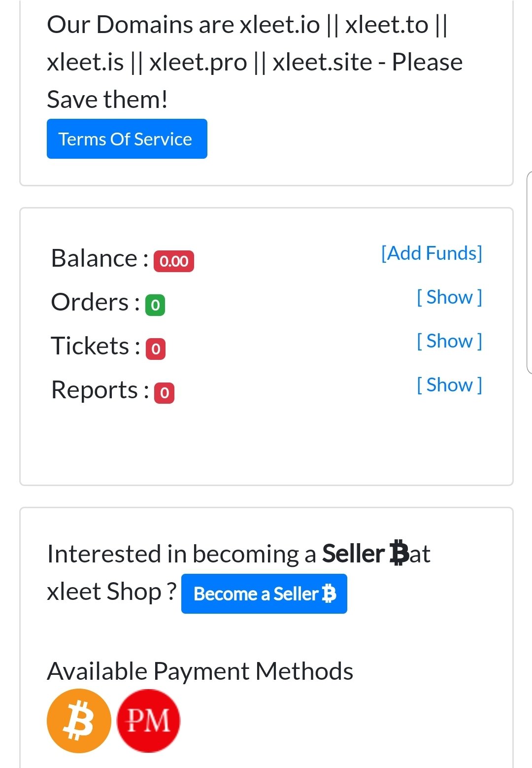The width and height of the screenshot is (532, 768).
Task: Select the Perfect Money payment icon
Action: coord(149,720)
